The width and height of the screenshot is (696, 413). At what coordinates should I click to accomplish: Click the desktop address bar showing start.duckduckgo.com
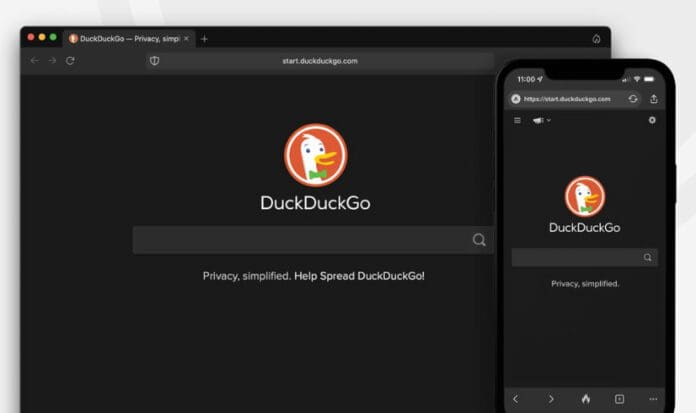pos(320,61)
